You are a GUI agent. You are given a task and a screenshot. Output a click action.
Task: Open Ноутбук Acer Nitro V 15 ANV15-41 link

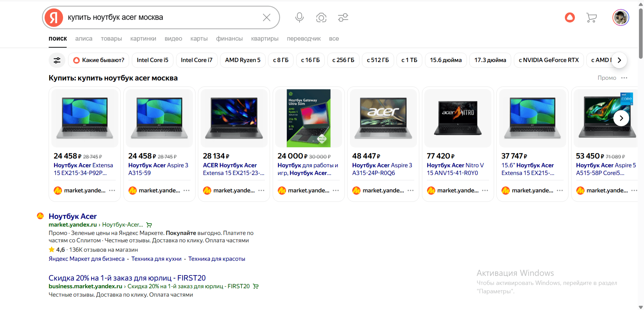tap(455, 169)
